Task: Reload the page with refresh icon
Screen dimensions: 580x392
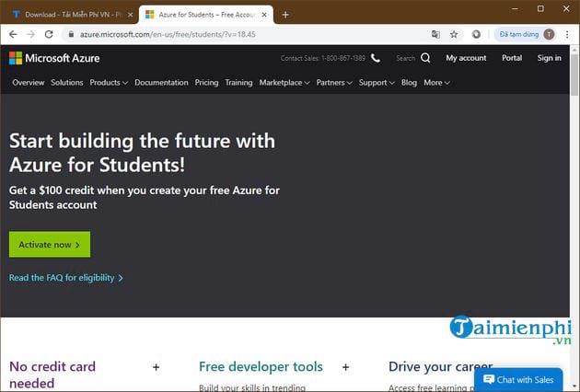Action: (49, 34)
